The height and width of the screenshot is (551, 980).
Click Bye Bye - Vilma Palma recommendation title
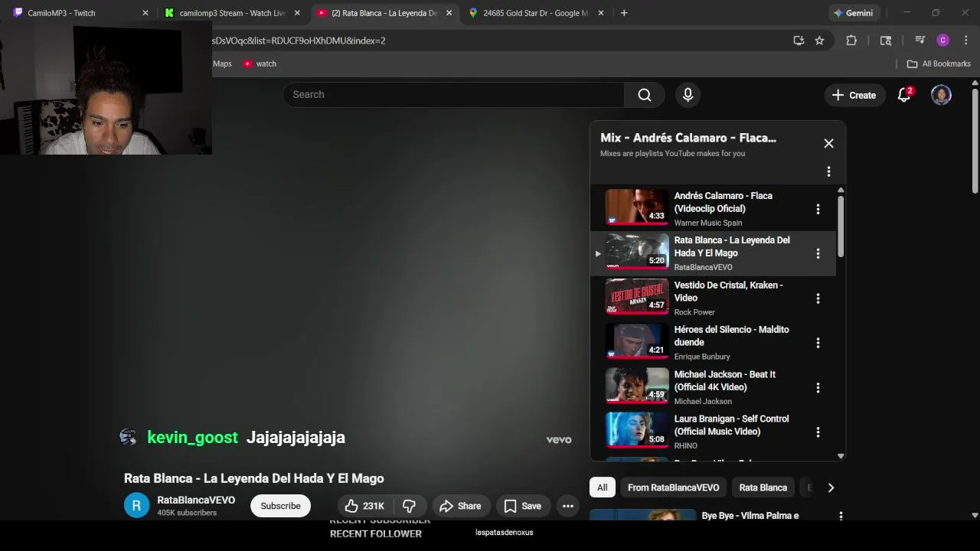pos(750,516)
